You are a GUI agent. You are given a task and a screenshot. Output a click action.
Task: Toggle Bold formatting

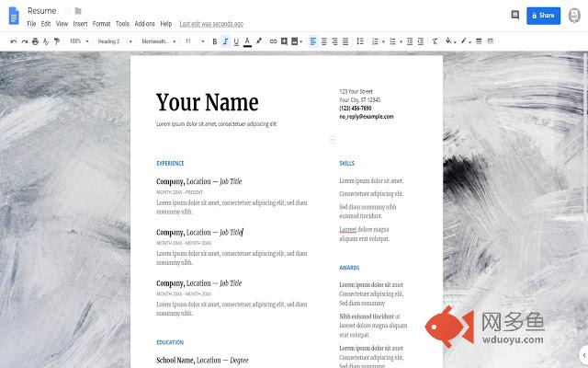tap(214, 41)
